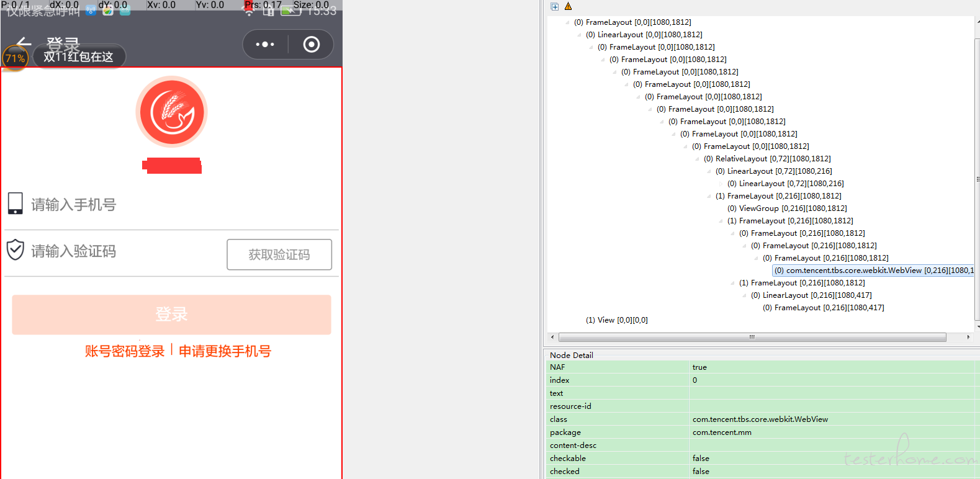Tap the back arrow in the login header
This screenshot has height=479, width=980.
point(23,43)
